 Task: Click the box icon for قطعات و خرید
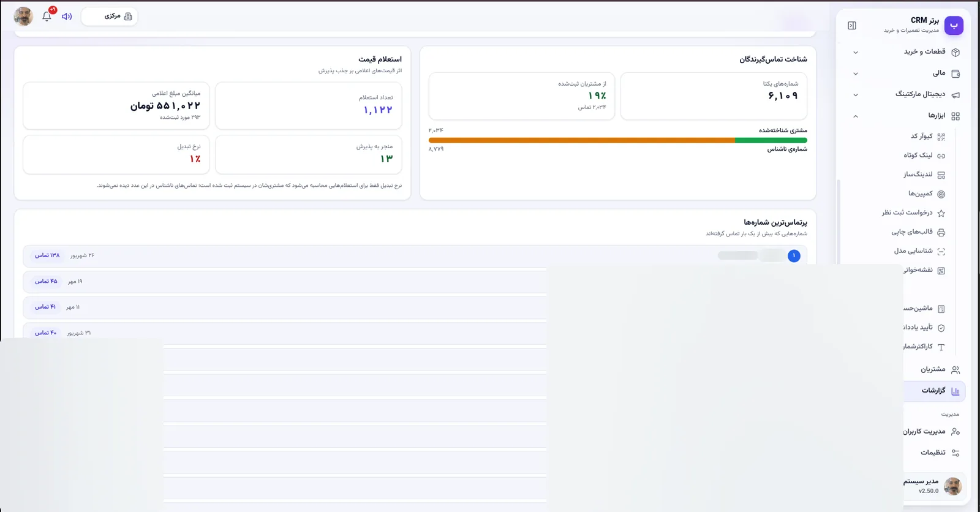[x=956, y=52]
